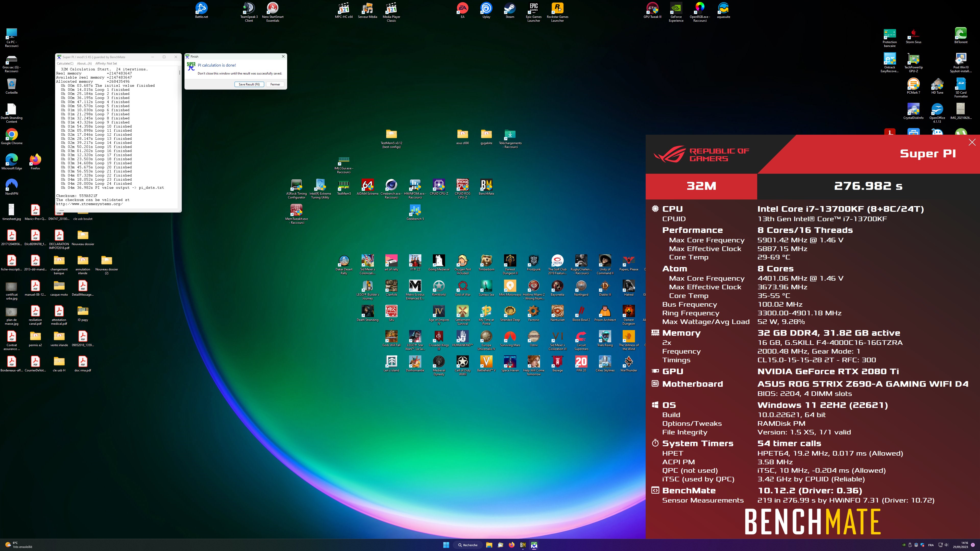Select the Google Chrome desktop icon

click(x=12, y=136)
